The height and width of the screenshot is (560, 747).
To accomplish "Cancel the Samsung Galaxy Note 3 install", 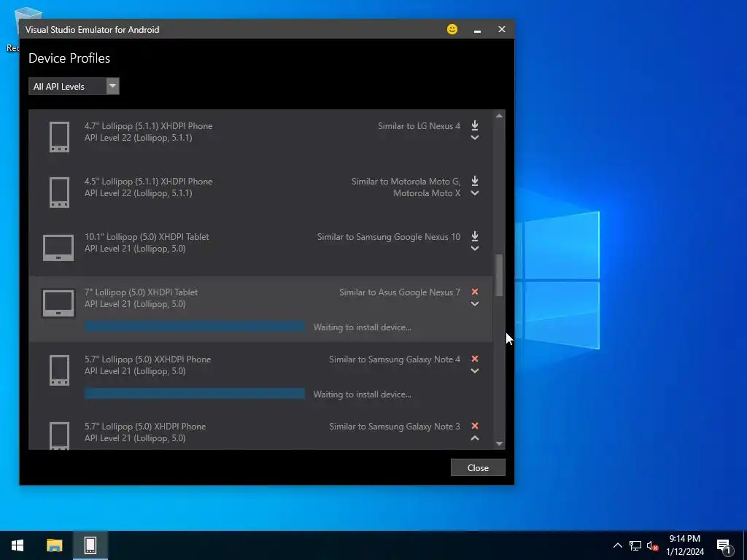I will tap(474, 426).
